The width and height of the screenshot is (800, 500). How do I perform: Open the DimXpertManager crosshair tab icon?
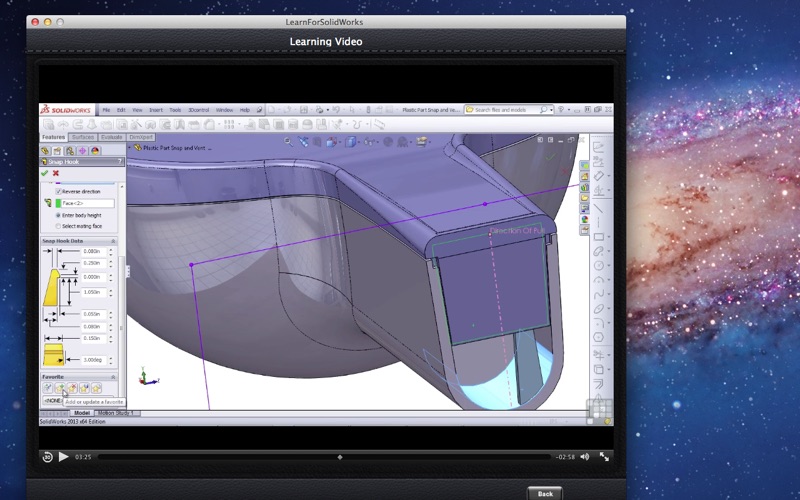click(82, 151)
